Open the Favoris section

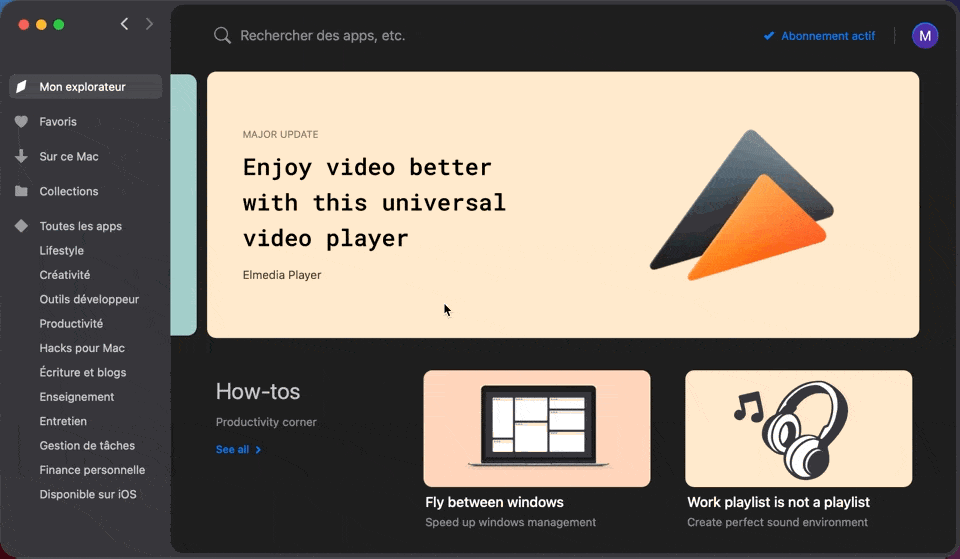[x=58, y=122]
